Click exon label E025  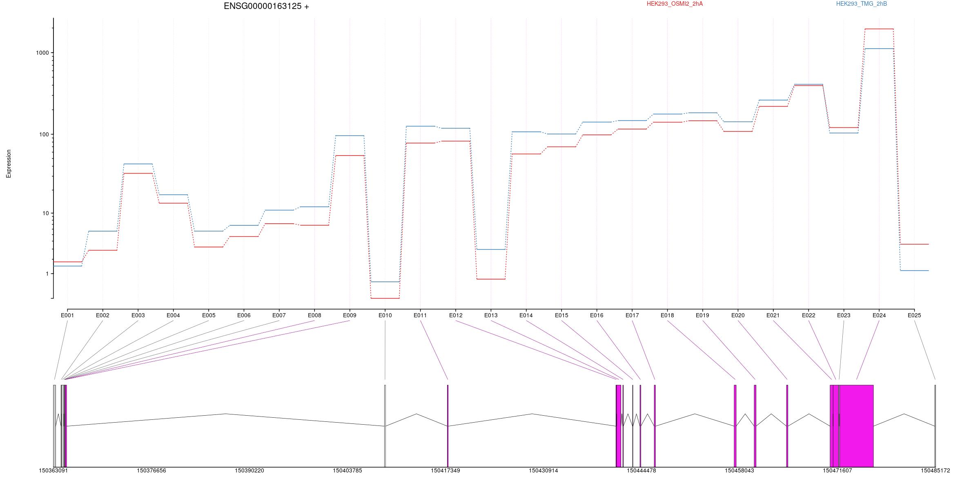(914, 315)
